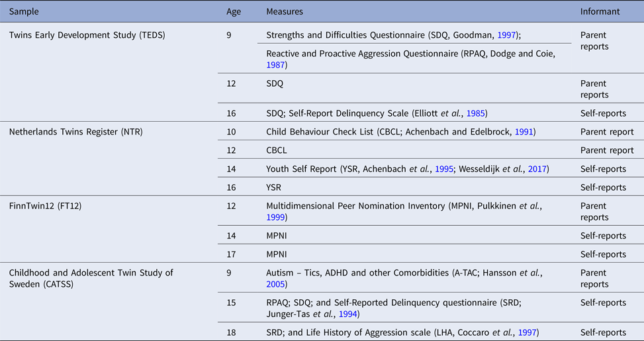Click the 1987 Dodge and Coie citation
Image resolution: width=644 pixels, height=341 pixels.
[276, 65]
